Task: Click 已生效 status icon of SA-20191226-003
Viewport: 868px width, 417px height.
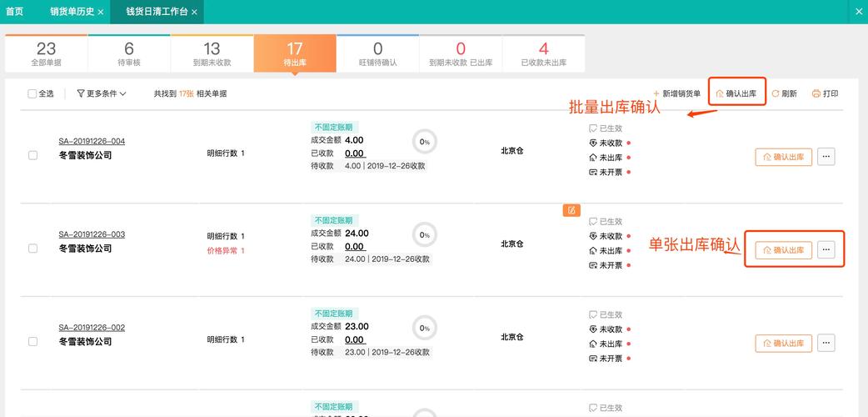Action: (593, 222)
